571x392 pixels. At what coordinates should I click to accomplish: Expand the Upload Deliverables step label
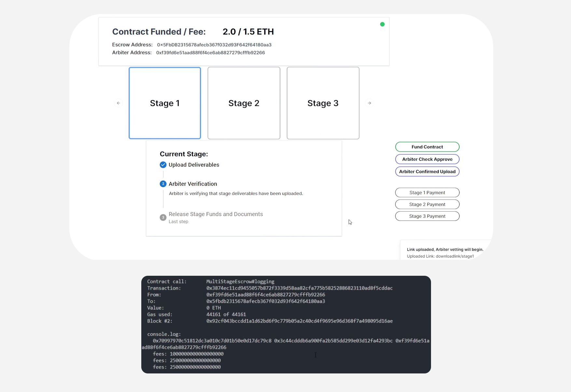pyautogui.click(x=194, y=165)
